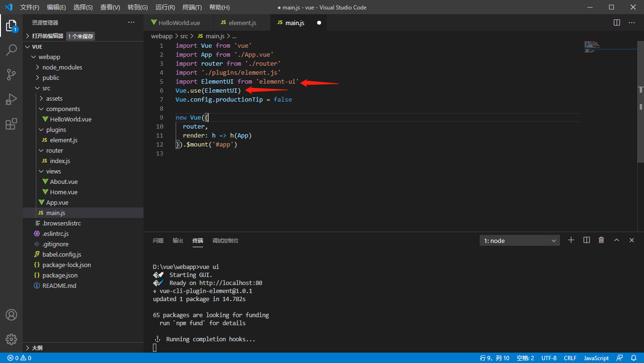This screenshot has width=644, height=363.
Task: Collapse the components folder
Action: click(x=83, y=109)
